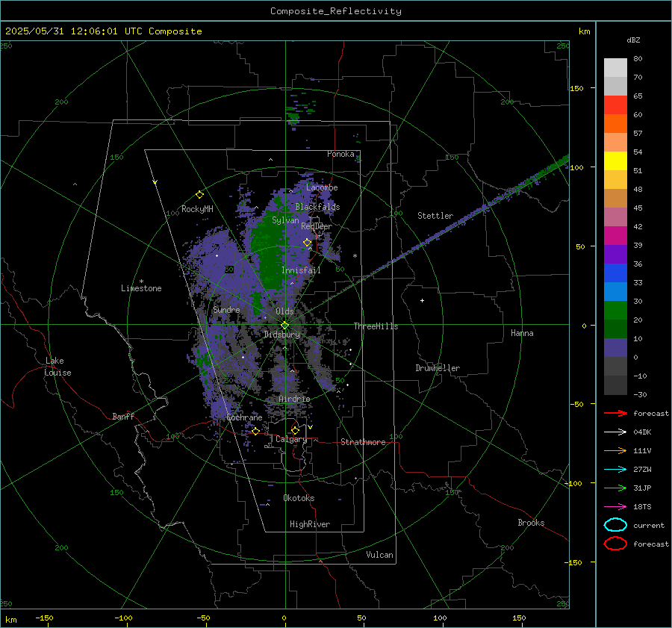Screen dimensions: 672x628
Task: Click the HighRiver town label
Action: (309, 524)
